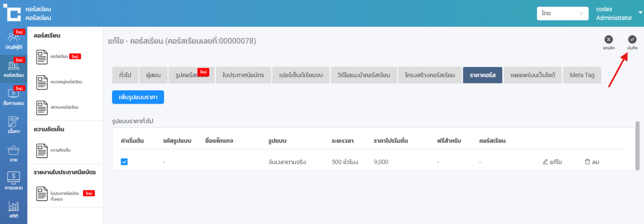Open sales (ขาย) basket icon
Image resolution: width=644 pixels, height=224 pixels.
coord(13,152)
